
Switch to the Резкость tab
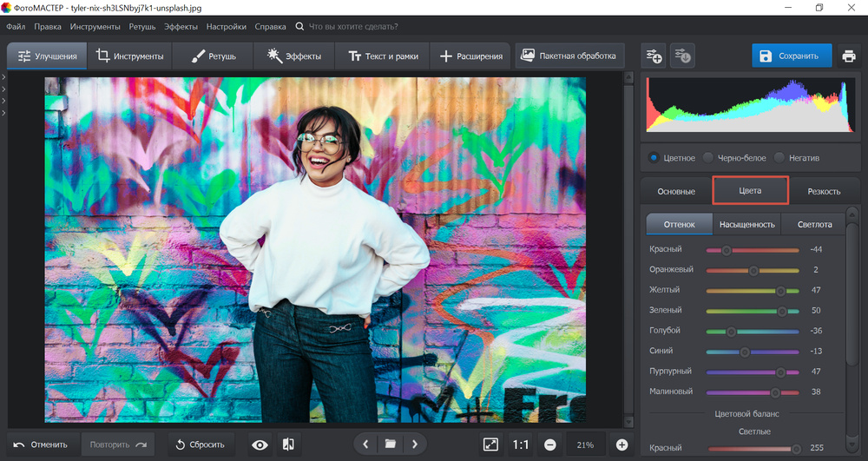coord(823,191)
